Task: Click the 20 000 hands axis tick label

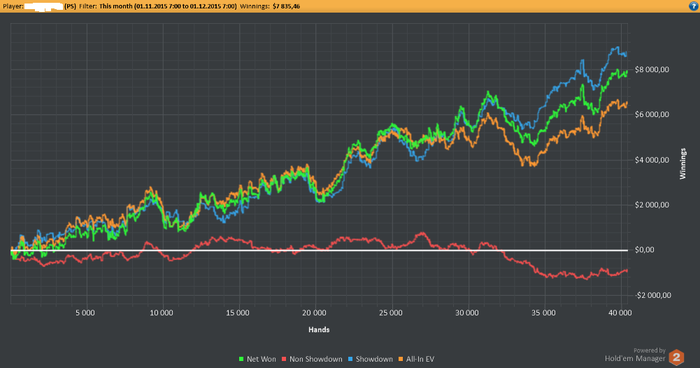Action: 314,313
